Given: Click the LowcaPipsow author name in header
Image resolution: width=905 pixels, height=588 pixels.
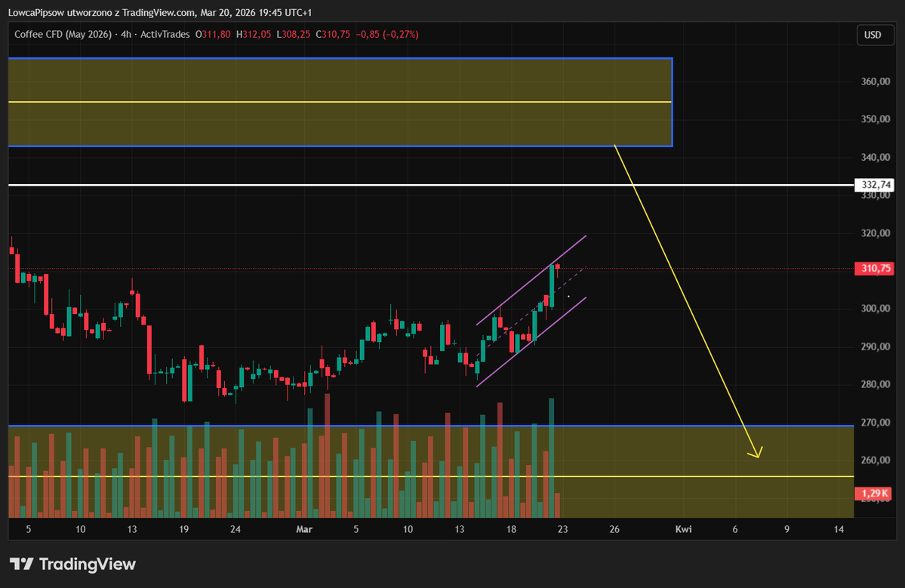Looking at the screenshot, I should click(x=36, y=12).
